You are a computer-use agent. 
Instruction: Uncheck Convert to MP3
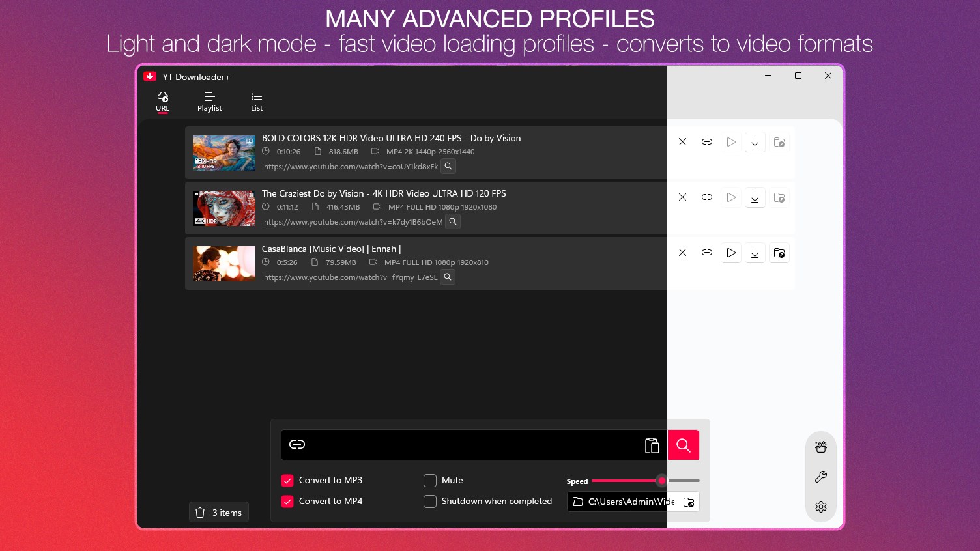point(287,481)
